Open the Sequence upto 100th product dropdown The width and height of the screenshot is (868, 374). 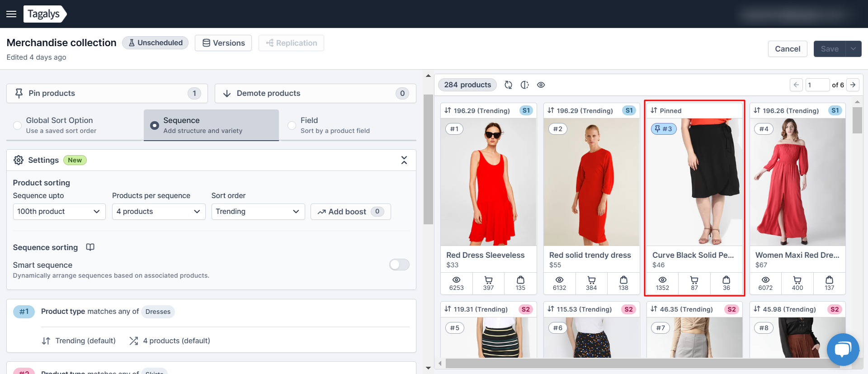click(x=59, y=212)
